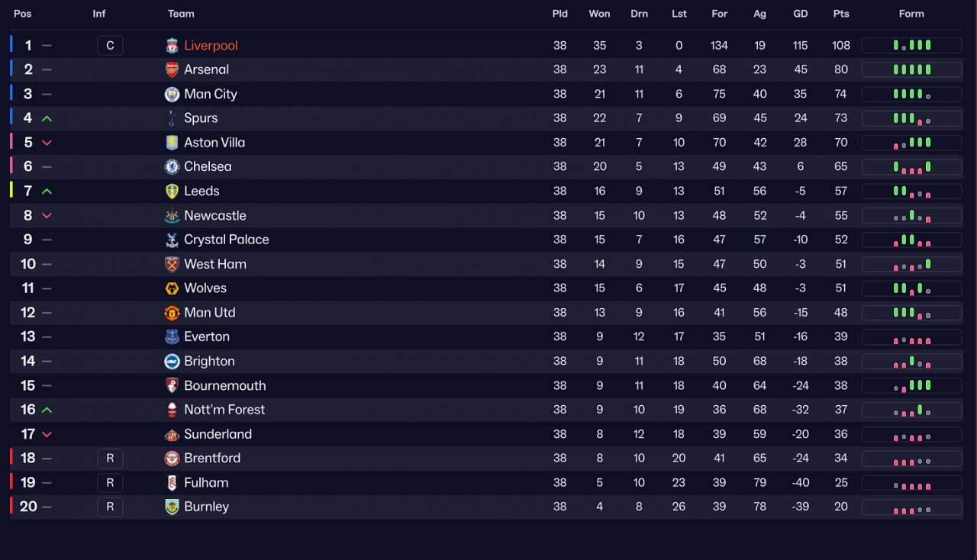Sort table by Pts column header

[x=841, y=14]
